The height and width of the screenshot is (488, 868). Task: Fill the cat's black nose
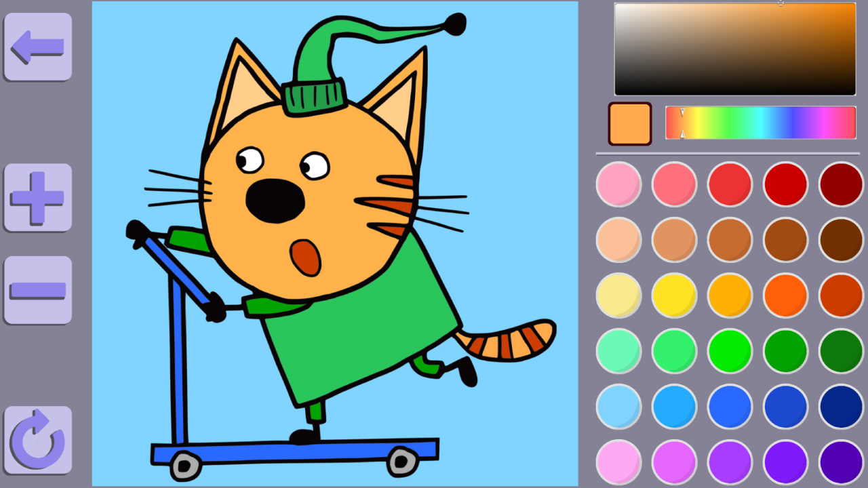pyautogui.click(x=275, y=201)
